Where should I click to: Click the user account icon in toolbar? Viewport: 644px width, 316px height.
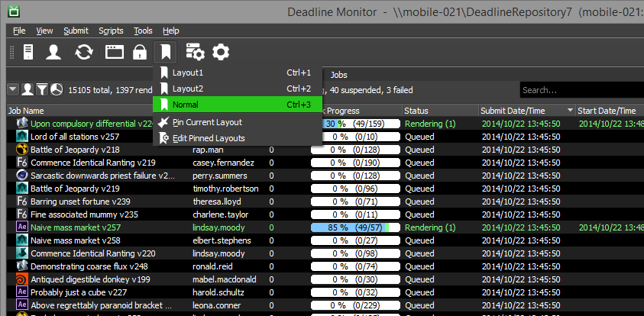[53, 52]
